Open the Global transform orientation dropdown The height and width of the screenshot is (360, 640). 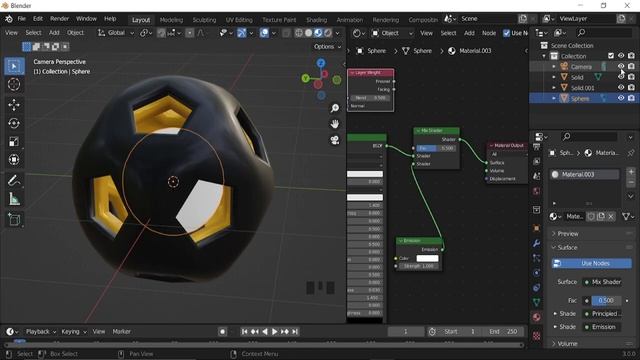(116, 33)
